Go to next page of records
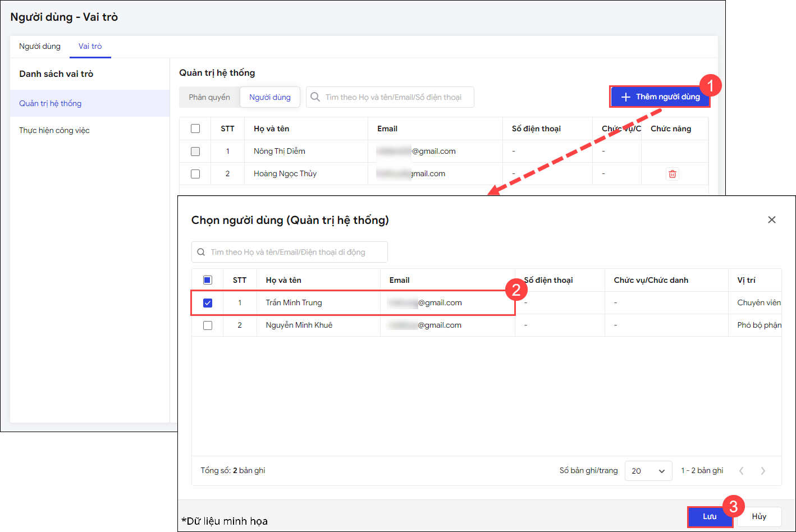 tap(763, 471)
